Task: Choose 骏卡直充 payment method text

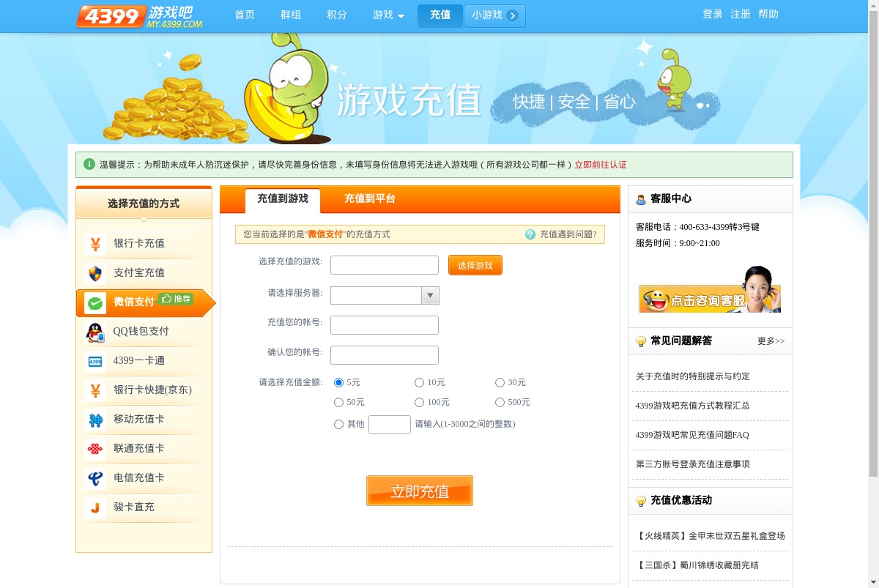Action: 134,507
